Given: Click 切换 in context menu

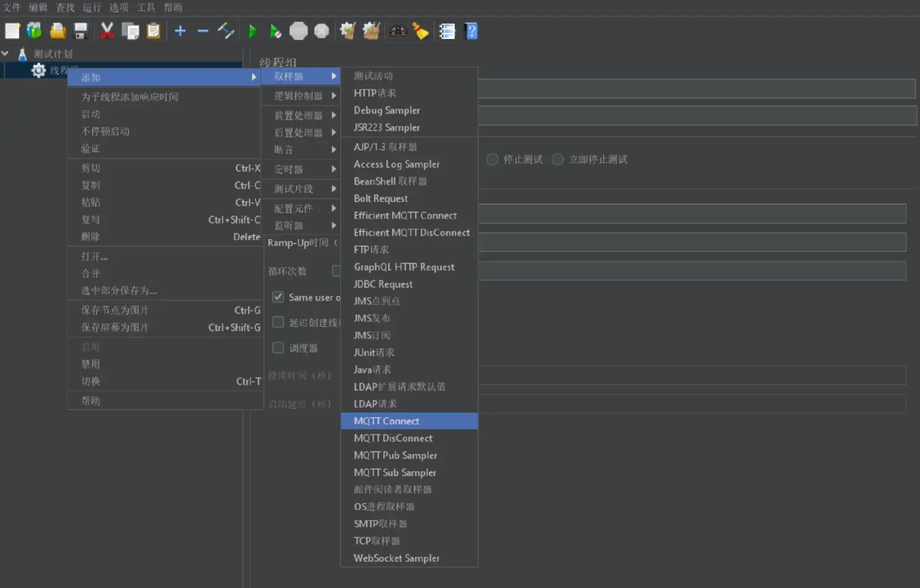Looking at the screenshot, I should pos(165,381).
